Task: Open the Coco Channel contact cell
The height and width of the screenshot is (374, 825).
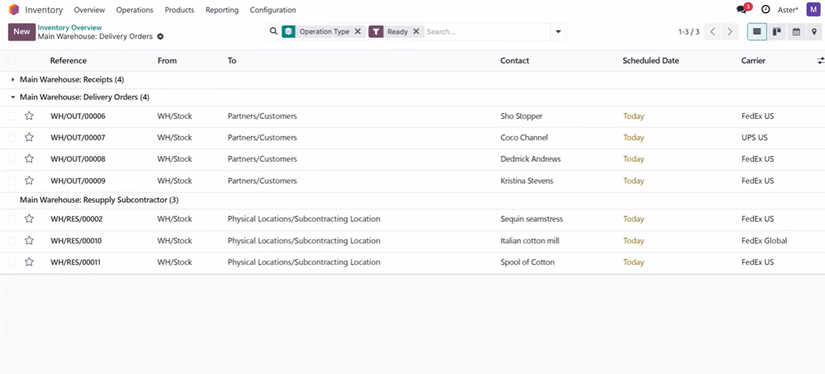Action: coord(524,137)
